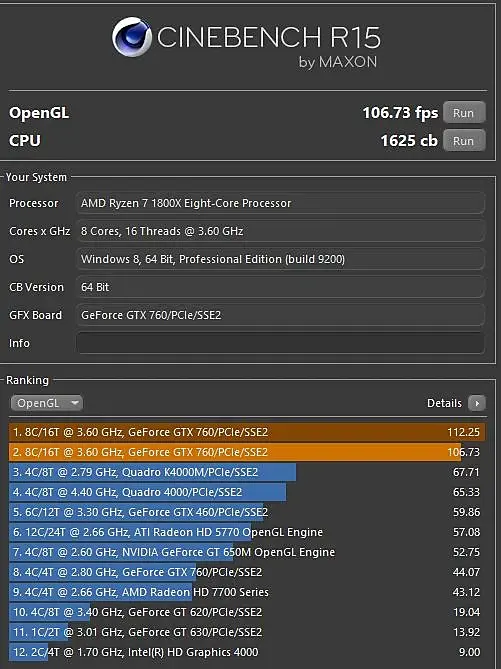Run the OpenGL benchmark
501x669 pixels.
(x=464, y=113)
